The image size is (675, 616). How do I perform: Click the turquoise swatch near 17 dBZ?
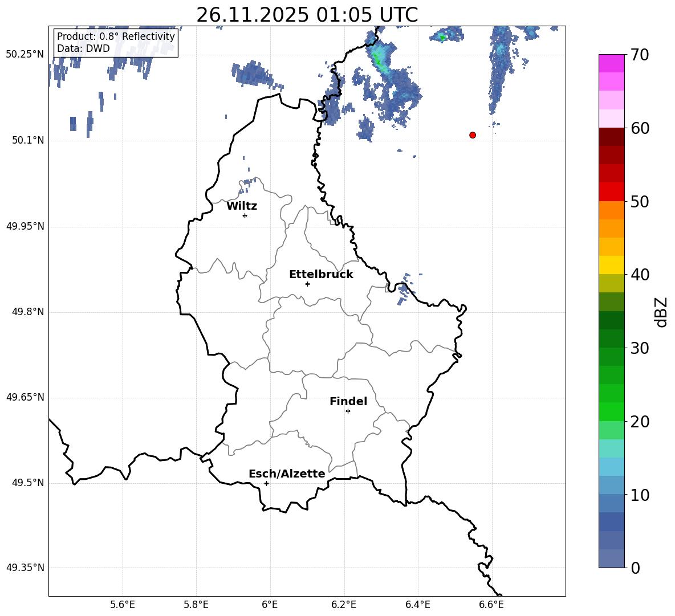pyautogui.click(x=612, y=448)
